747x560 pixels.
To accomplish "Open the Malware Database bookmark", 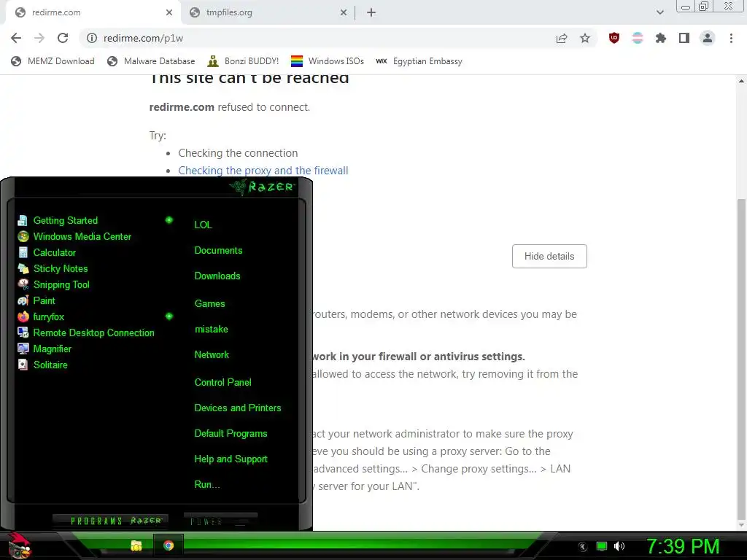I will point(151,61).
